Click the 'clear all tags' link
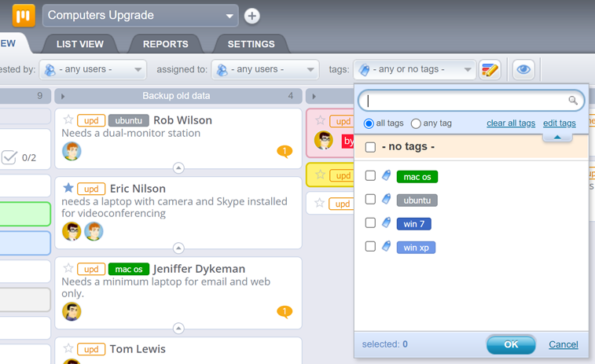 [x=511, y=123]
